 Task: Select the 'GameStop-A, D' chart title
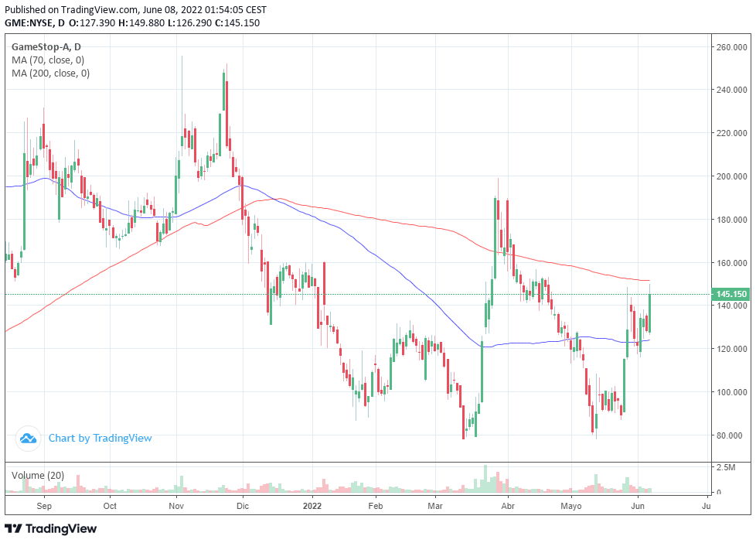point(46,47)
